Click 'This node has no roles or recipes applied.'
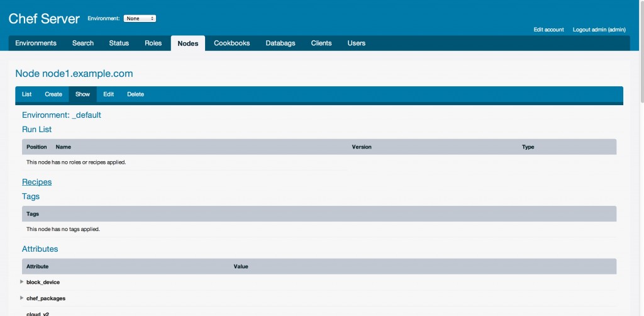This screenshot has width=644, height=316. click(x=76, y=162)
